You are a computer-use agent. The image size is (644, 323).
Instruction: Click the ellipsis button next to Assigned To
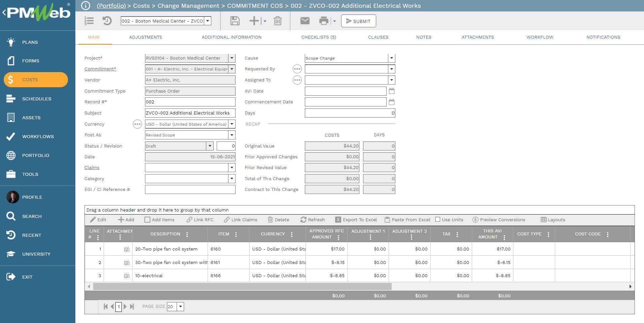(x=297, y=80)
